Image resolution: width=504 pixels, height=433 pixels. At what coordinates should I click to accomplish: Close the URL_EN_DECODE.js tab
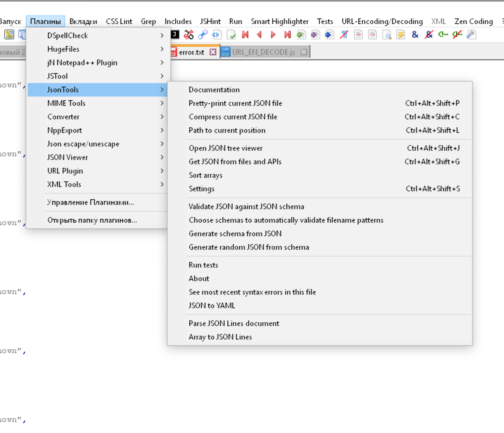tap(304, 52)
